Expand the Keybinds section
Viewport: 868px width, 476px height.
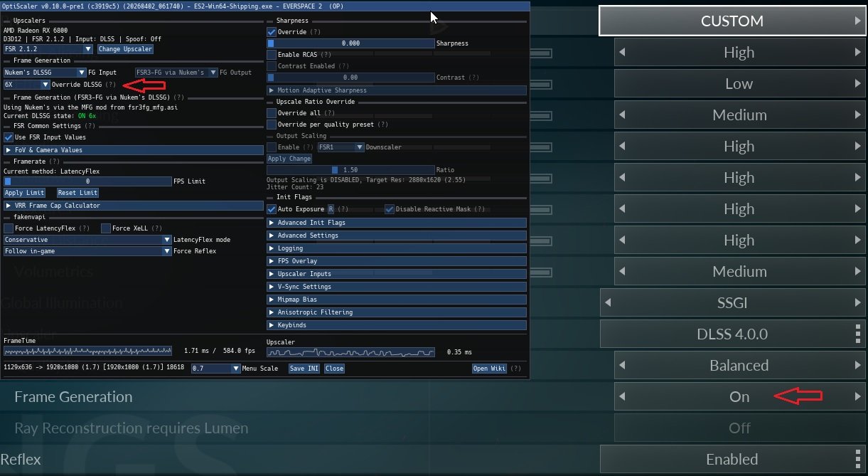pyautogui.click(x=397, y=325)
